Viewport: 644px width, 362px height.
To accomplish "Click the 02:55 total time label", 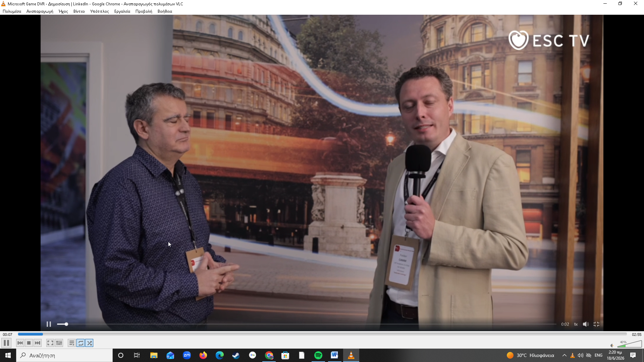I will click(x=637, y=335).
